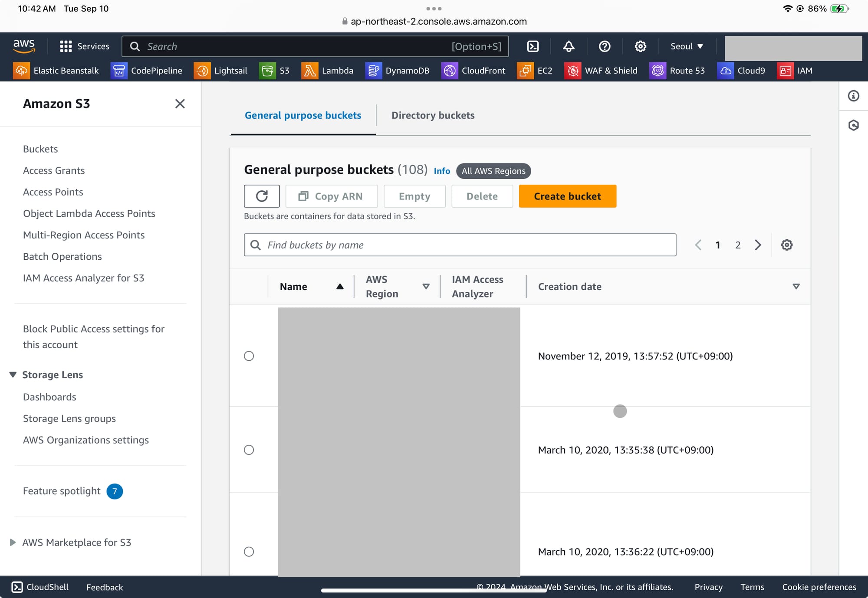Open the help question mark menu
Image resolution: width=868 pixels, height=598 pixels.
604,46
